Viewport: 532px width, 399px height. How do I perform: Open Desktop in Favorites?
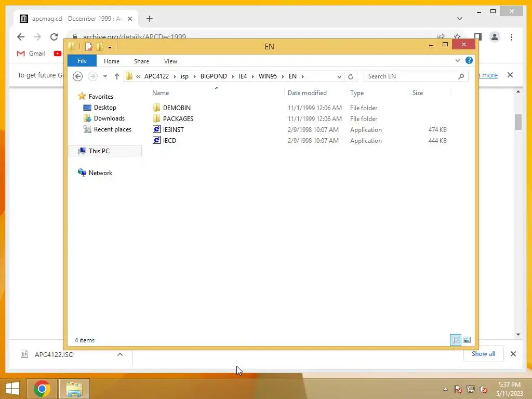point(105,108)
